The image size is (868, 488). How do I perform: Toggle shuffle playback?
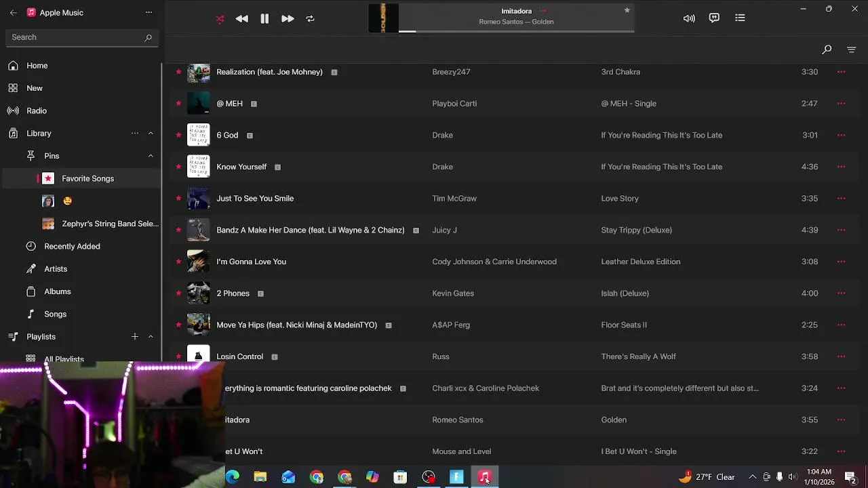click(x=220, y=19)
